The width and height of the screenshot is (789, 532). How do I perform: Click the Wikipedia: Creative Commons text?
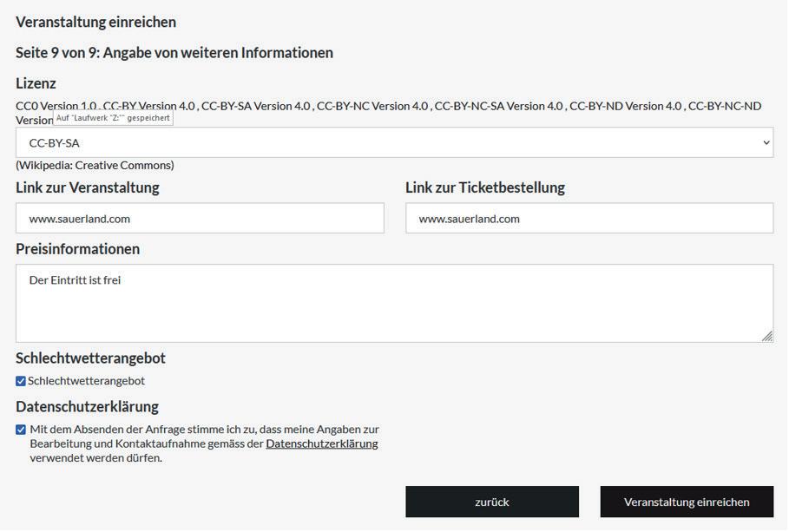coord(95,165)
